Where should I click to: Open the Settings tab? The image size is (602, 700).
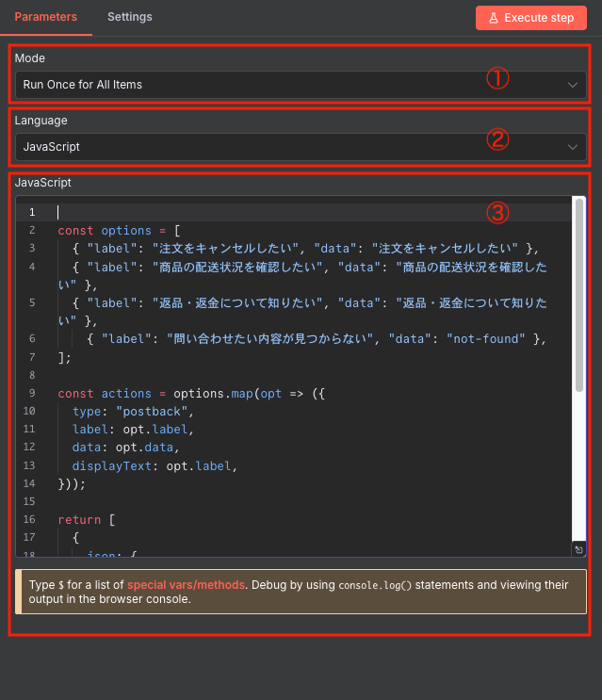tap(129, 17)
